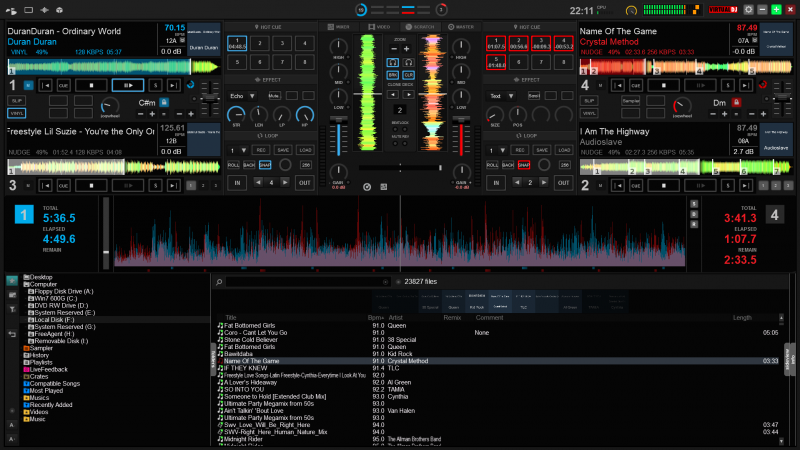Click the CUE button on deck 1
The height and width of the screenshot is (450, 800).
click(x=63, y=86)
